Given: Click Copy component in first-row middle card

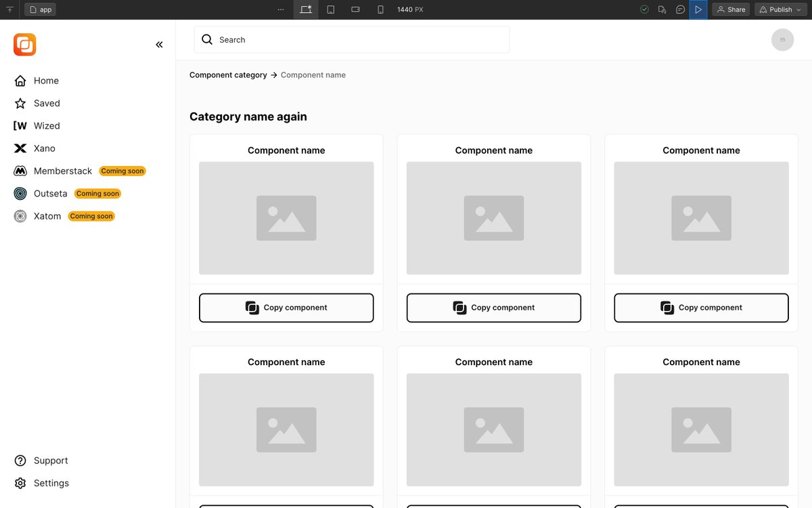Looking at the screenshot, I should tap(494, 308).
